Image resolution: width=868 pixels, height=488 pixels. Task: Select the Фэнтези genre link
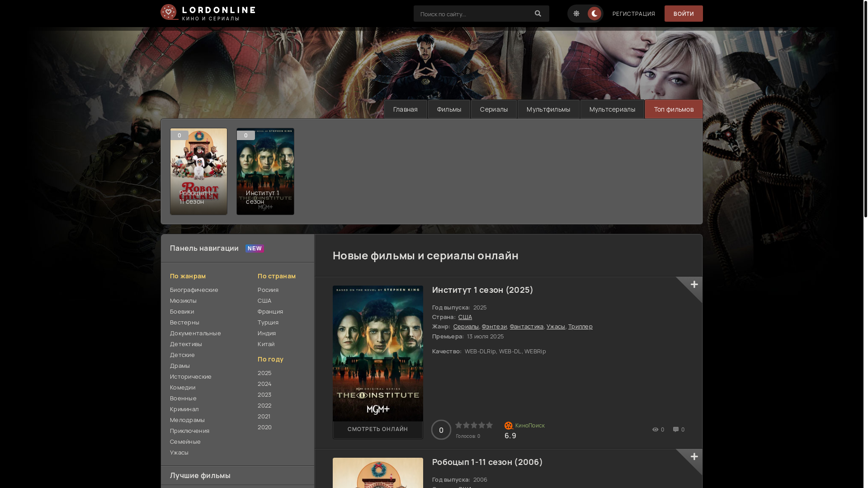tap(494, 326)
